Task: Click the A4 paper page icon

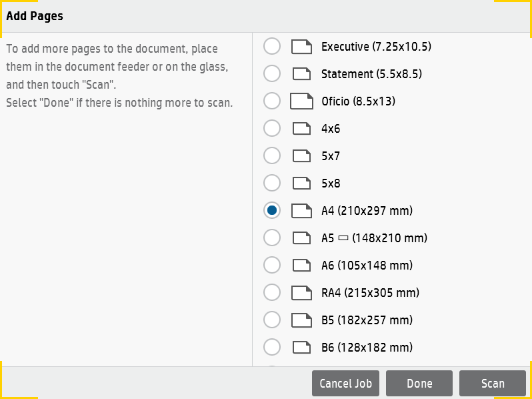Action: pos(301,211)
